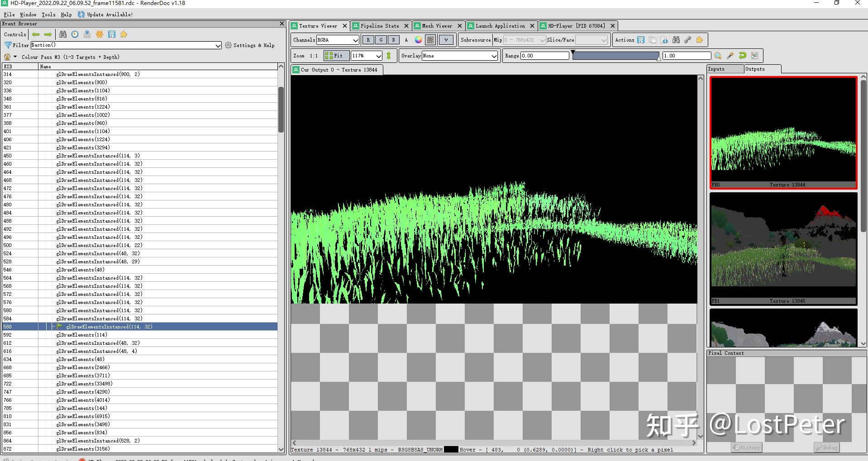The image size is (868, 461).
Task: Open the binoculars find-event icon in Event Browser
Action: [63, 34]
